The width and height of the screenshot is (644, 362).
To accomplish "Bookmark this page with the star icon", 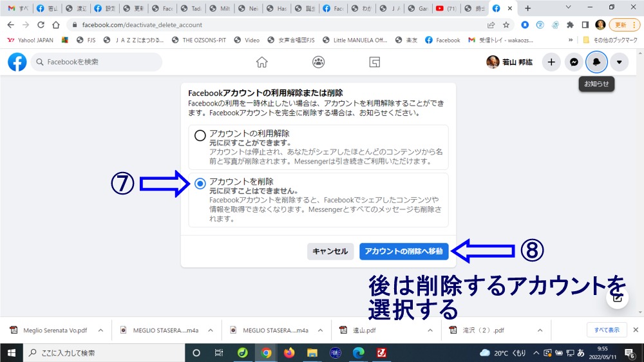I will click(506, 25).
